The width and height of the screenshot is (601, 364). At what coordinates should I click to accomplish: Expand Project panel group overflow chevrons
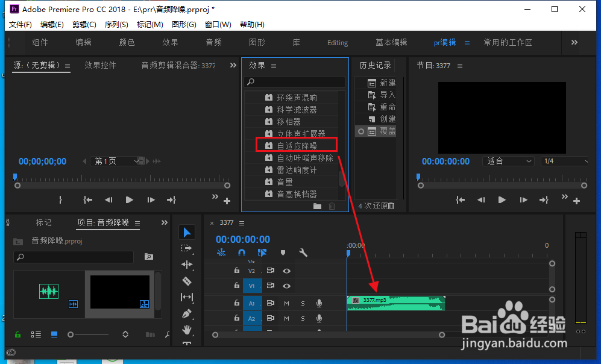click(x=165, y=222)
